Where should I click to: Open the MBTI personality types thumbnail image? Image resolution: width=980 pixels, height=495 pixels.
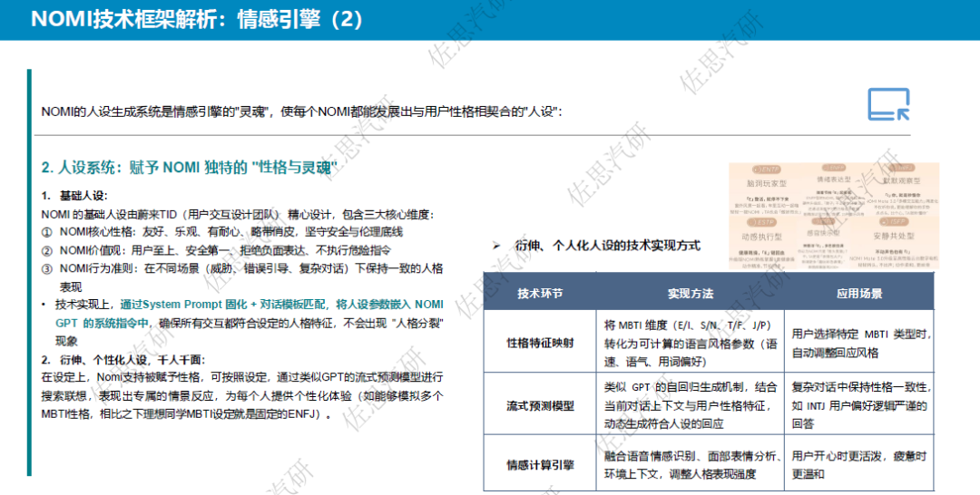834,216
